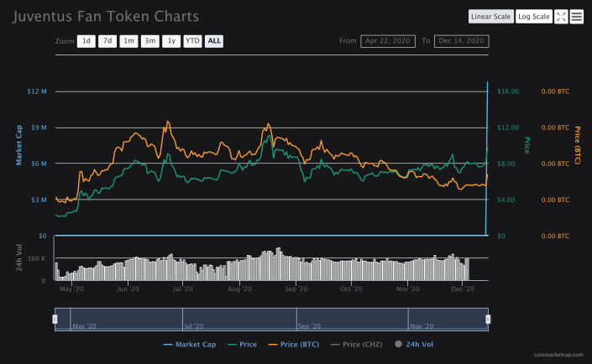Screen dimensions: 592x364
Task: Click the green Price axis title
Action: 527,145
